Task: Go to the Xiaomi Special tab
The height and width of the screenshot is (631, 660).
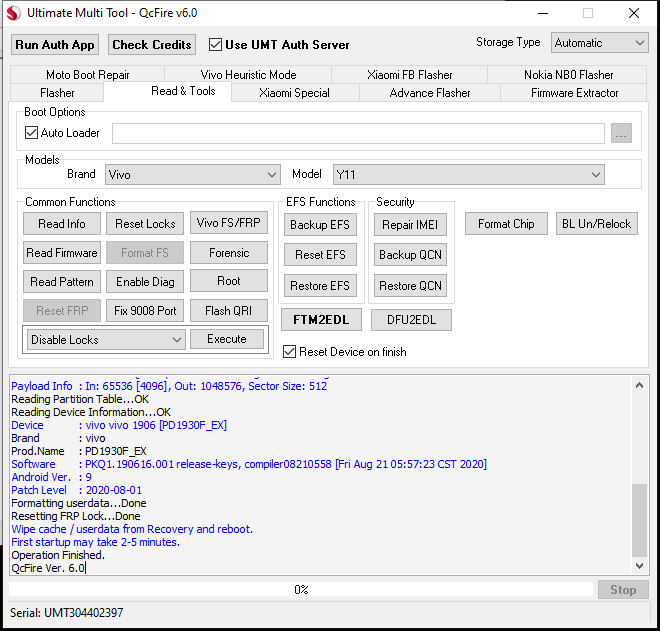Action: point(294,93)
